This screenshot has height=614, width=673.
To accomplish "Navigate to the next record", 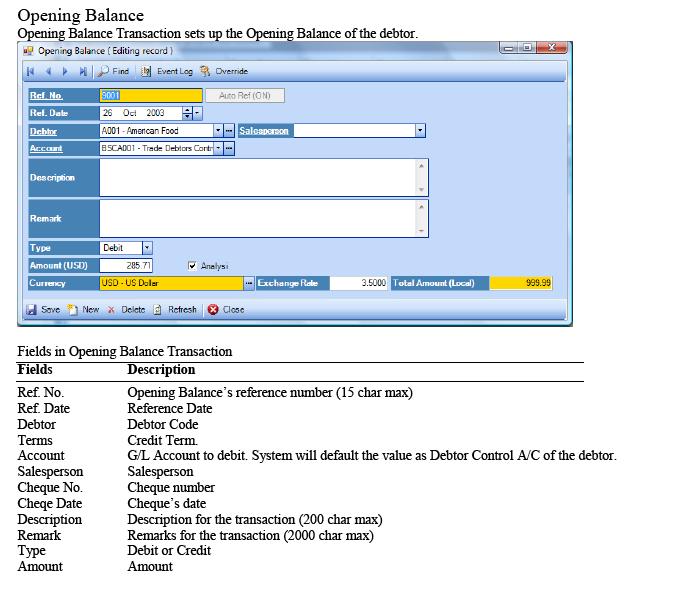I will pos(65,72).
